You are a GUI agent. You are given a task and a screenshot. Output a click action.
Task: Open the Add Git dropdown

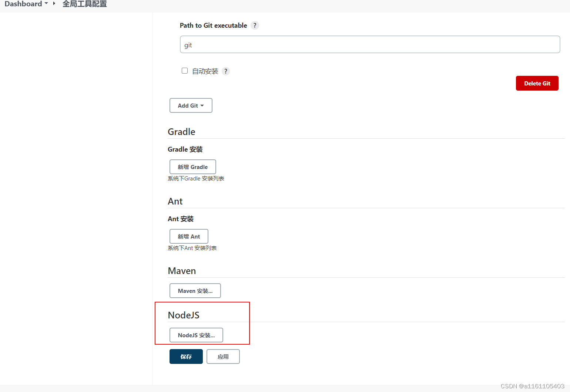191,105
